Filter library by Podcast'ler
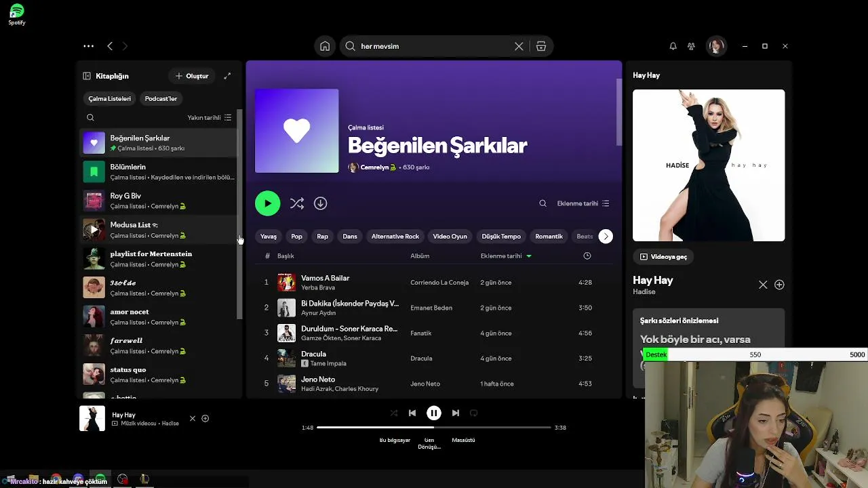The width and height of the screenshot is (868, 488). tap(161, 98)
